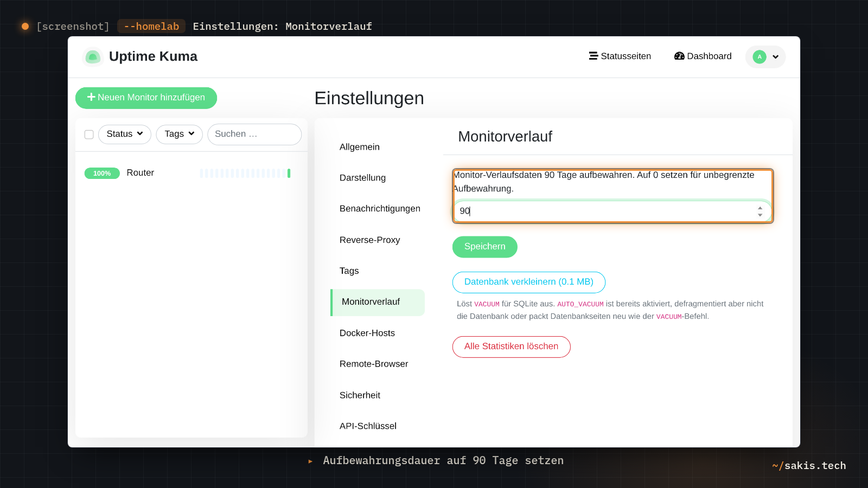Increase retention days with up stepper arrow
This screenshot has height=488, width=868.
[760, 208]
